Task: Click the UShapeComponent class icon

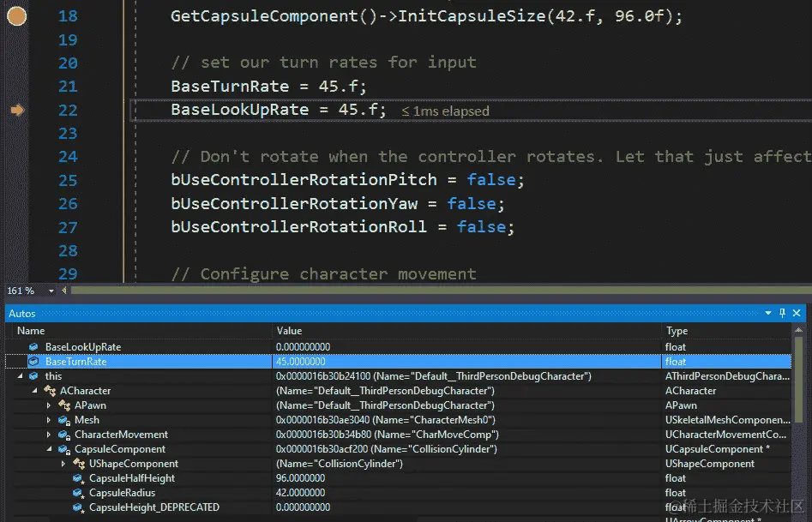Action: pyautogui.click(x=79, y=463)
